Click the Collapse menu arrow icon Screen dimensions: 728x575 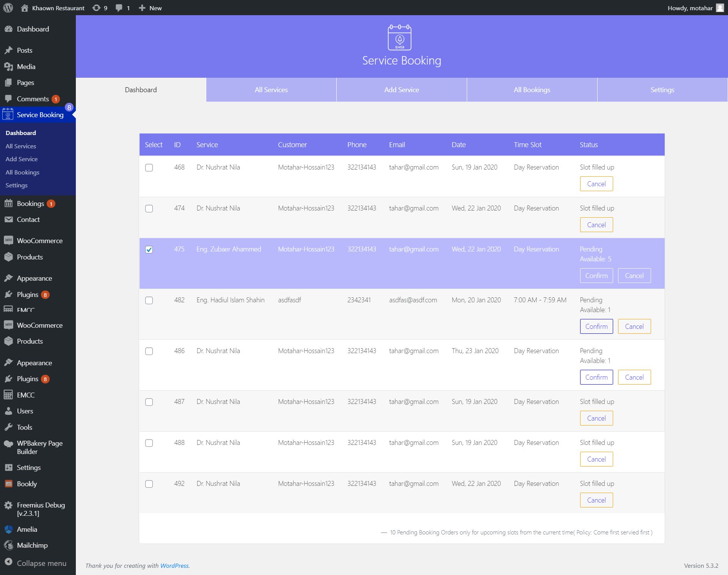(8, 562)
